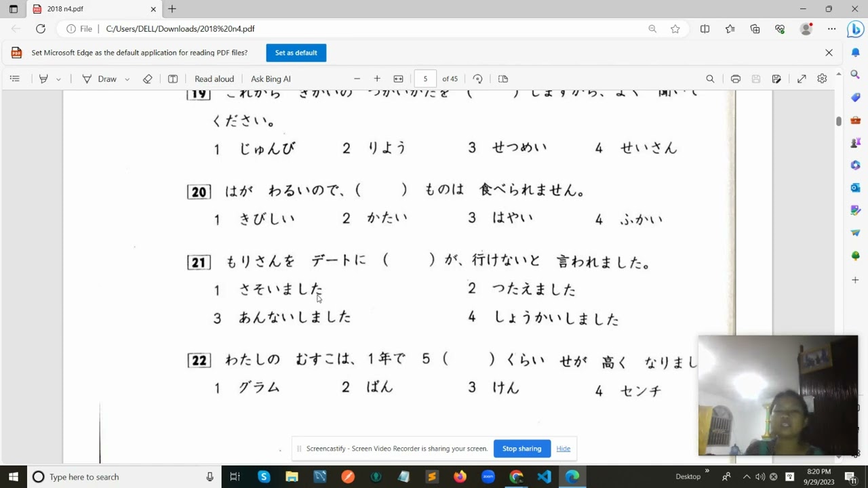The height and width of the screenshot is (488, 868).
Task: Open browser Collections
Action: point(755,29)
